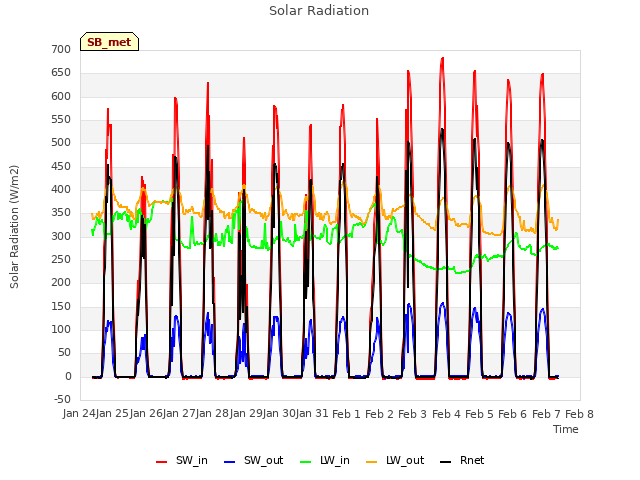Click the 0 y-axis tick label
This screenshot has height=480, width=640.
(68, 376)
